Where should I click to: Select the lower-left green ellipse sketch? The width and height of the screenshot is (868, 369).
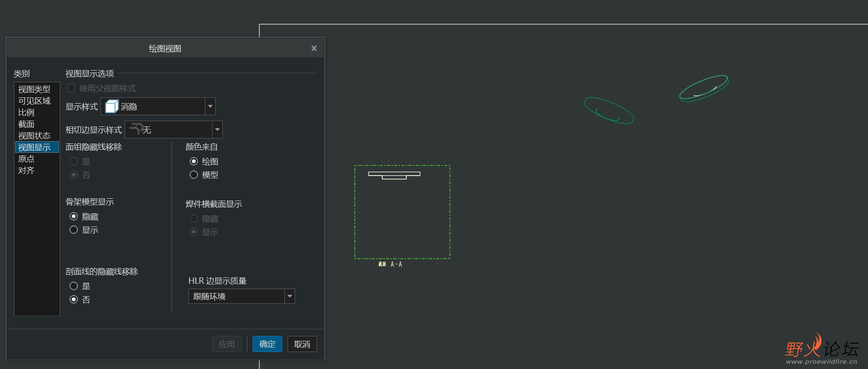pos(609,110)
